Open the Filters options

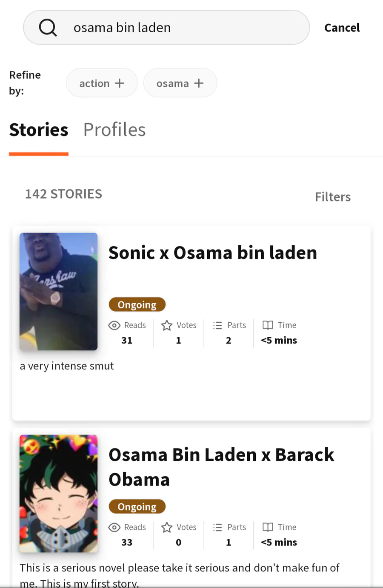(x=333, y=197)
